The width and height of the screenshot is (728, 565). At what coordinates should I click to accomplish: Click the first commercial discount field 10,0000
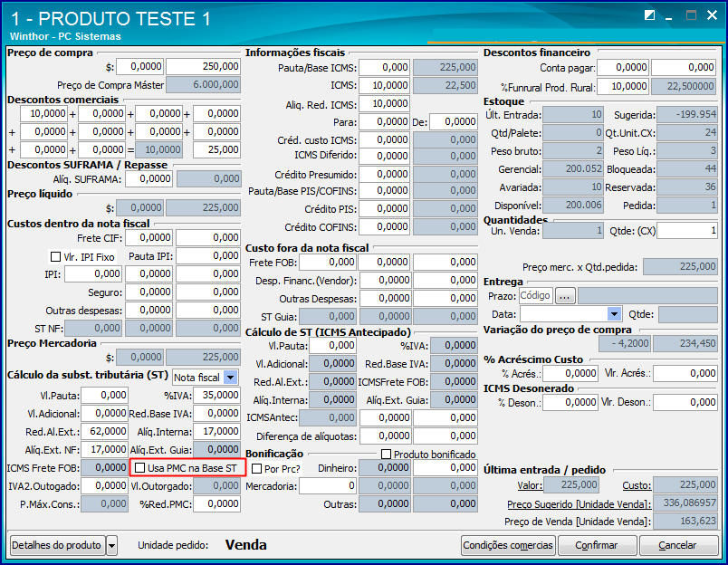pos(44,113)
